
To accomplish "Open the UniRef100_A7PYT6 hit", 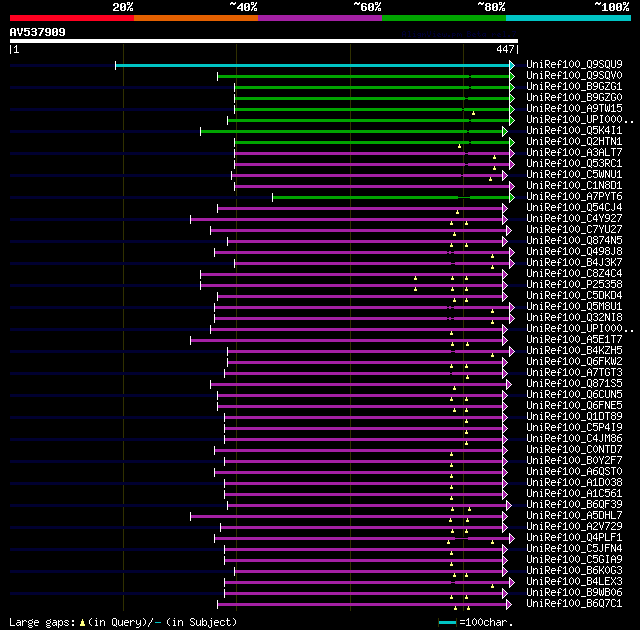I will [574, 196].
